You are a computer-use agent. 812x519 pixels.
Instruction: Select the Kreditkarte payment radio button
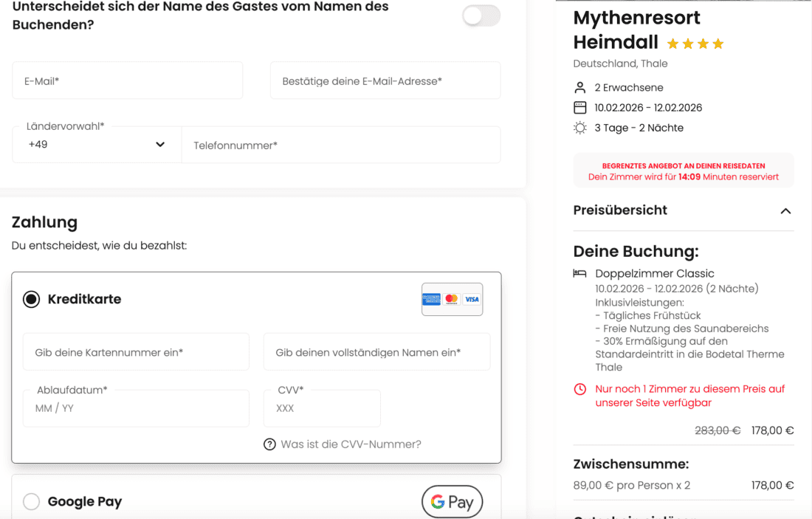pos(30,299)
